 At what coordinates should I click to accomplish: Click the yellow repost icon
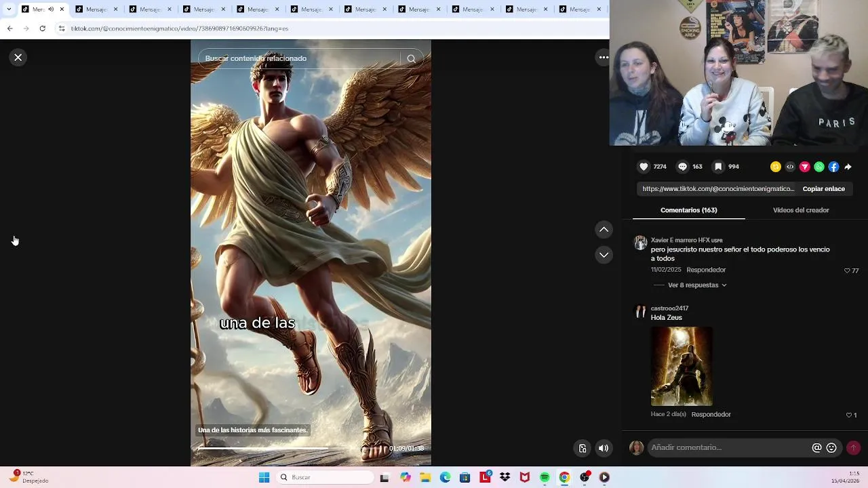[x=776, y=167]
